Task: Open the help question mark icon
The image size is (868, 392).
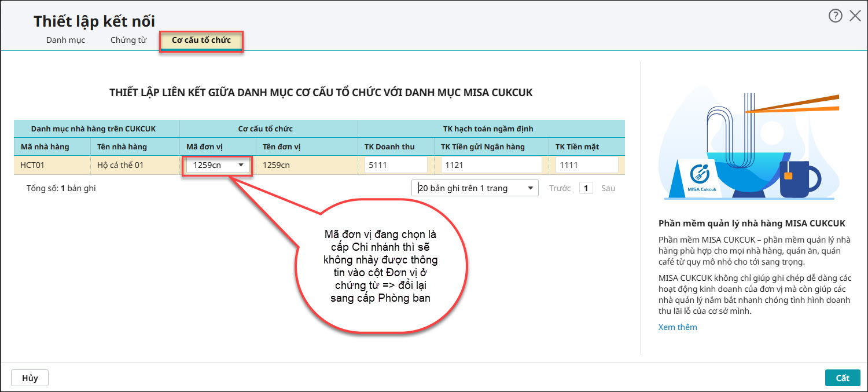Action: tap(835, 16)
